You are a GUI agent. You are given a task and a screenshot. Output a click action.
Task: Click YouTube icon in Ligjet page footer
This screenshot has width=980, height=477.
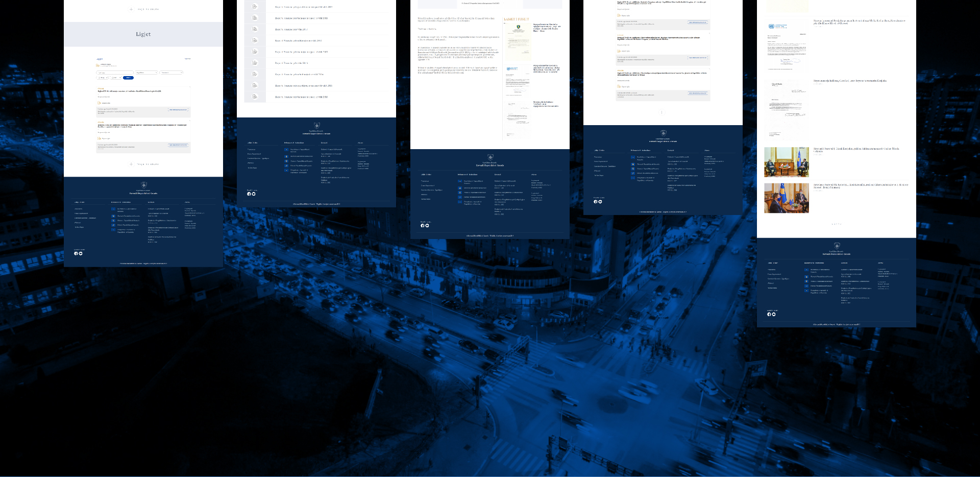(x=81, y=253)
